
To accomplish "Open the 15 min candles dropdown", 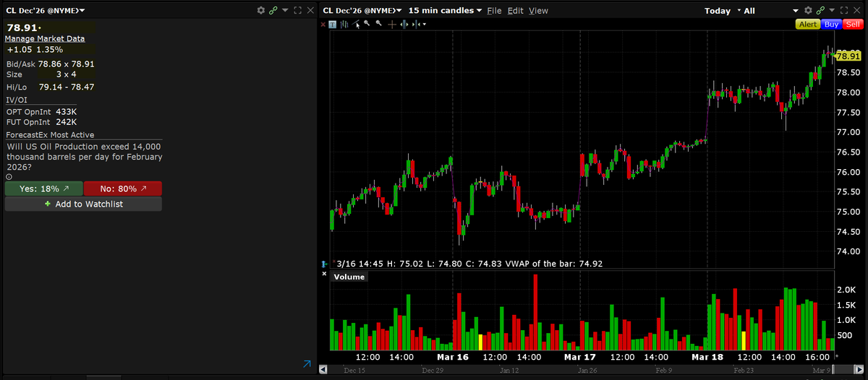I will point(445,10).
